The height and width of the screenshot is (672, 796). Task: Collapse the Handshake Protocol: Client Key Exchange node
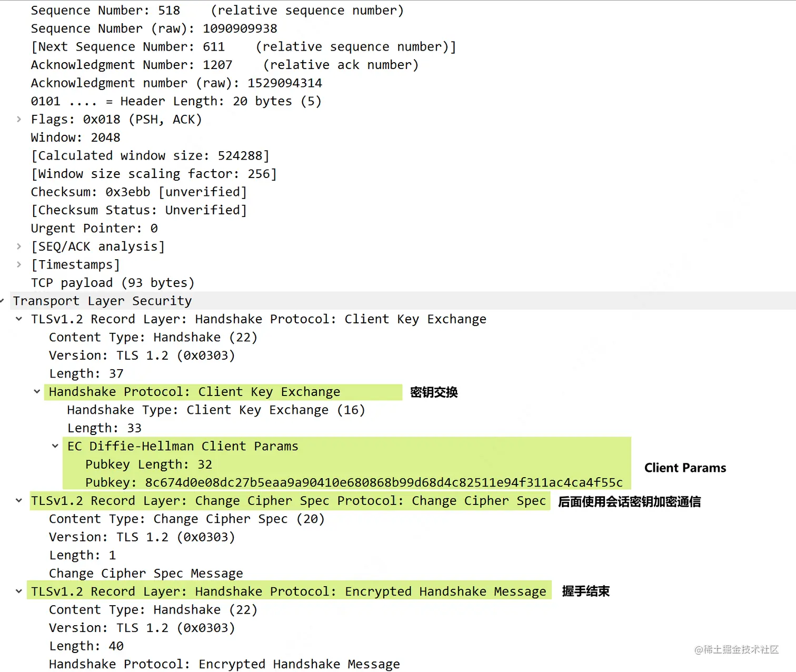pos(37,392)
